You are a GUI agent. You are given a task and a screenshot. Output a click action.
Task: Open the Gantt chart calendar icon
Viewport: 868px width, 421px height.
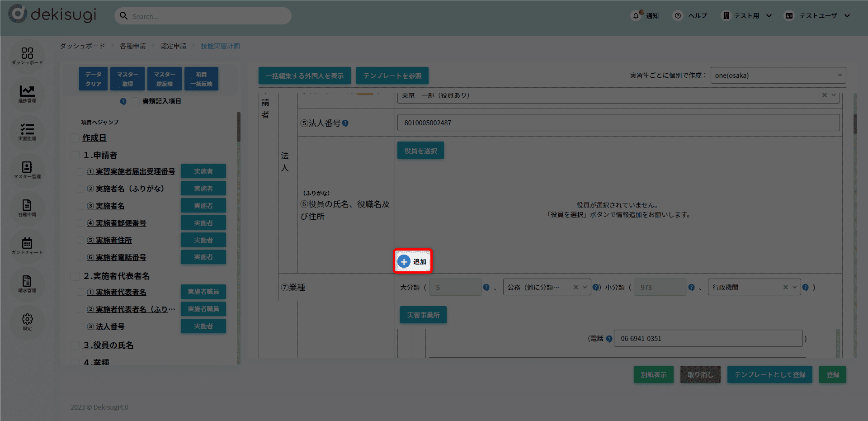pos(27,246)
